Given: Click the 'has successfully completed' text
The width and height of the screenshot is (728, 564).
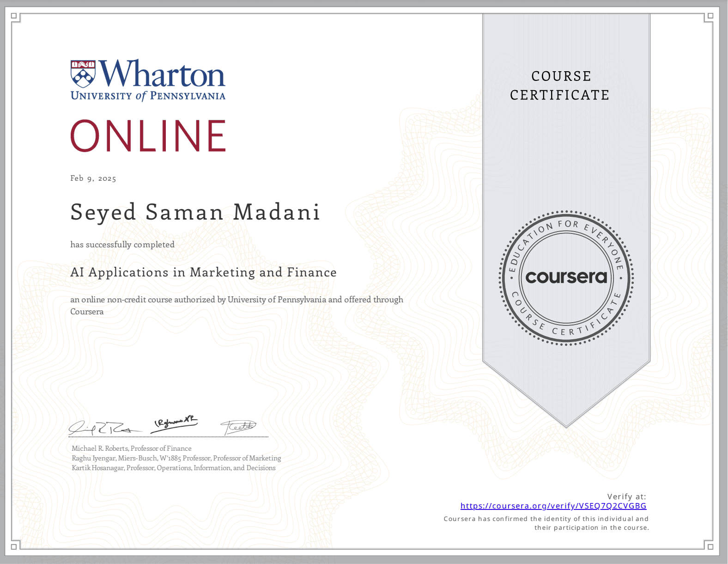Looking at the screenshot, I should pyautogui.click(x=122, y=245).
